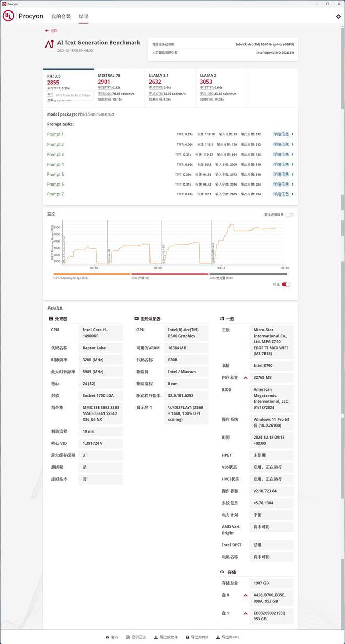Click the 导出成文件 download icon
The height and width of the screenshot is (644, 345).
(156, 637)
